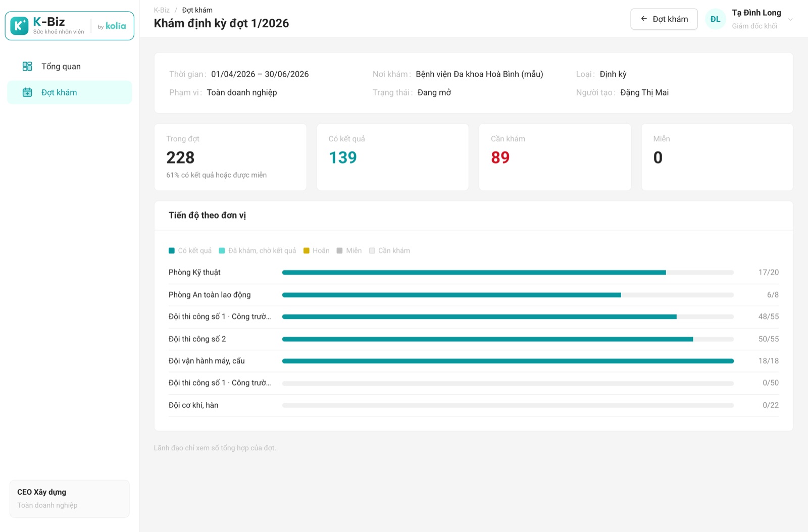808x532 pixels.
Task: Click the 0/50 count
Action: (x=771, y=383)
